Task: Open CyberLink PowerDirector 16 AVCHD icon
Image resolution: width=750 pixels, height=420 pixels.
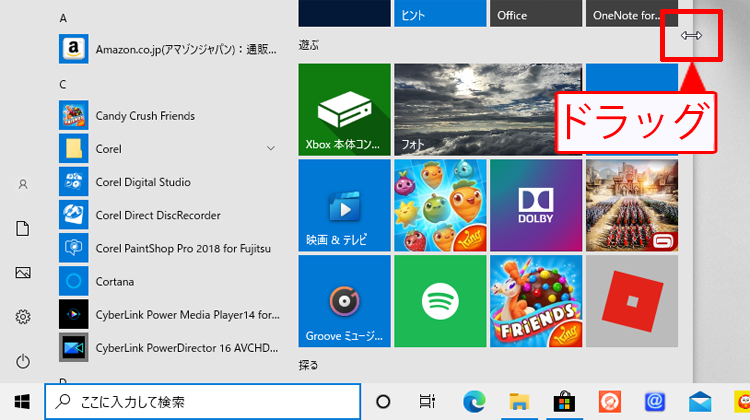Action: click(73, 347)
